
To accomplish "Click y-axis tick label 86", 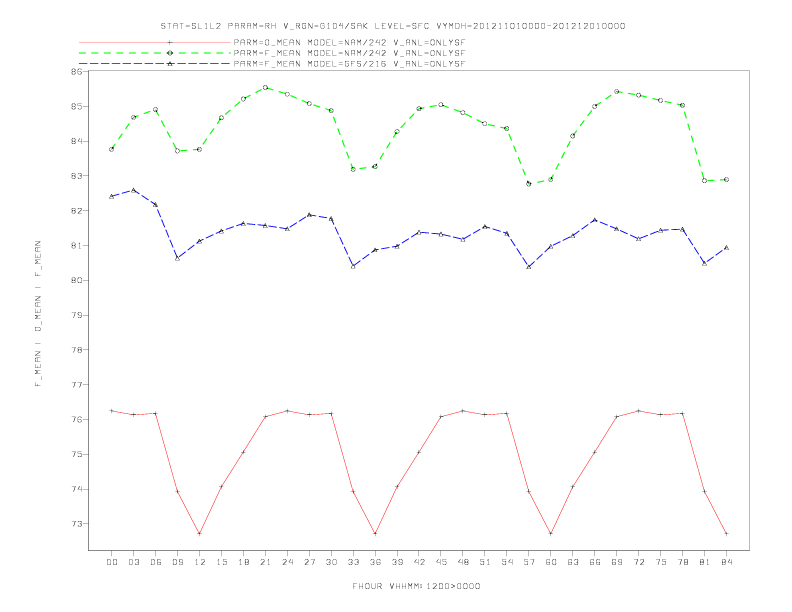I will pyautogui.click(x=77, y=72).
